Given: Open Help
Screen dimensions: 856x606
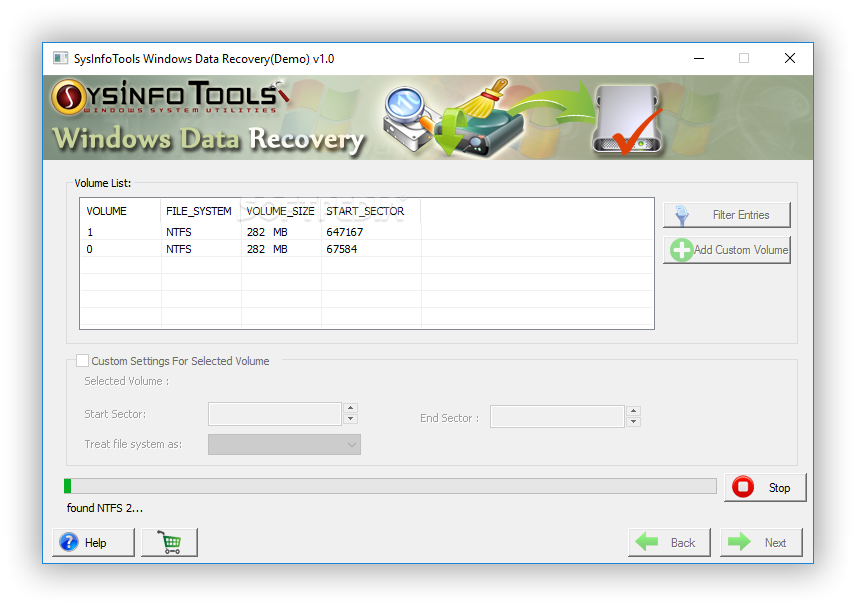Looking at the screenshot, I should pyautogui.click(x=93, y=543).
